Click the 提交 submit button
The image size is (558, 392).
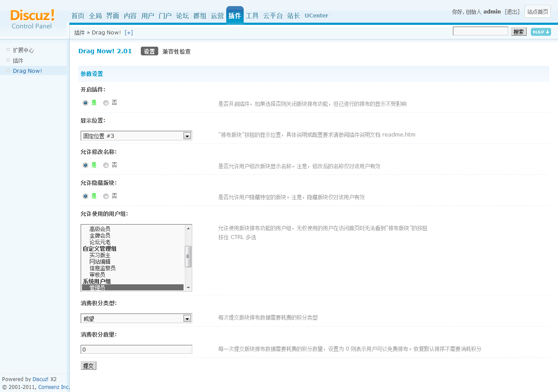(x=88, y=365)
